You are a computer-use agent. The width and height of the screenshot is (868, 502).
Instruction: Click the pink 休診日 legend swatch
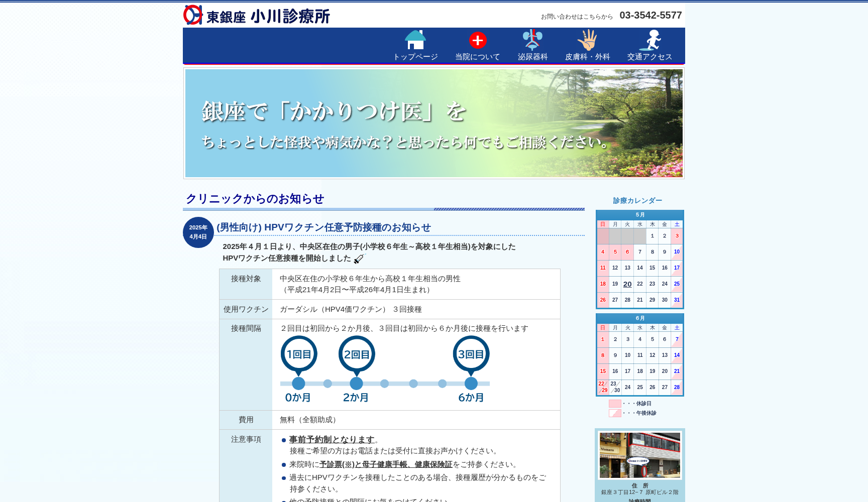point(615,403)
